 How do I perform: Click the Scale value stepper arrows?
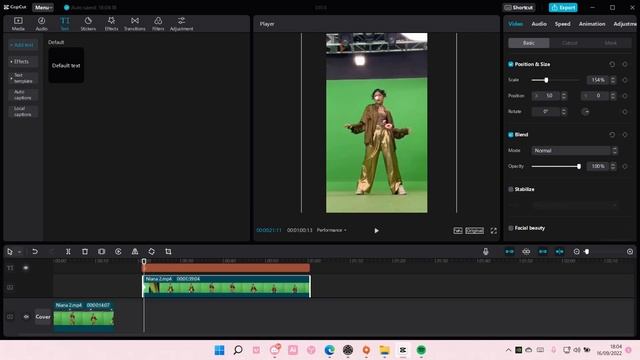613,80
